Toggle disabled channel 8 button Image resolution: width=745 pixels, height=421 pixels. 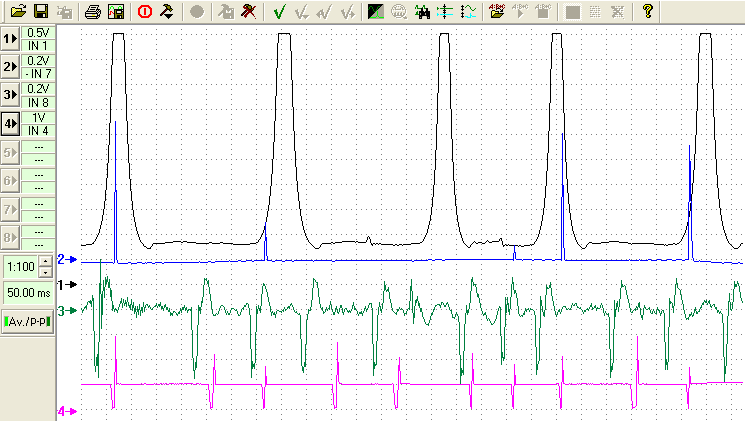10,238
